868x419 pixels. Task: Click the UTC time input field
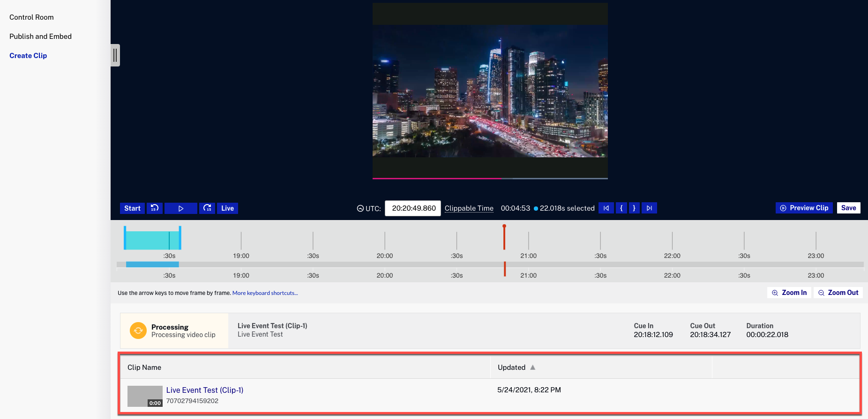click(413, 208)
